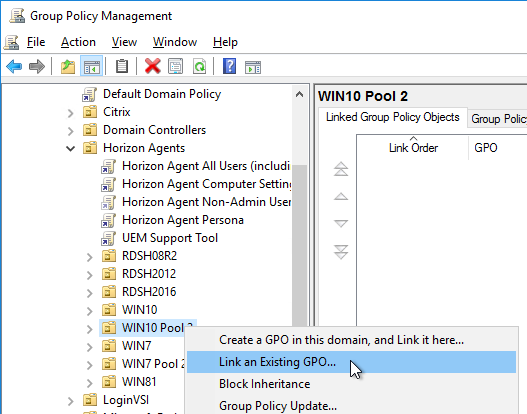Select the Horizon Agents OU
The image size is (527, 414).
click(x=144, y=148)
